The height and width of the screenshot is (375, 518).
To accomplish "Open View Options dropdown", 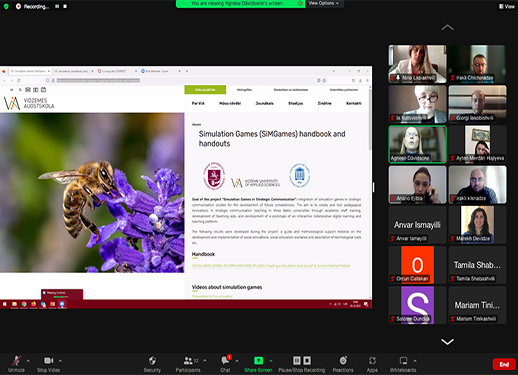I will 324,3.
